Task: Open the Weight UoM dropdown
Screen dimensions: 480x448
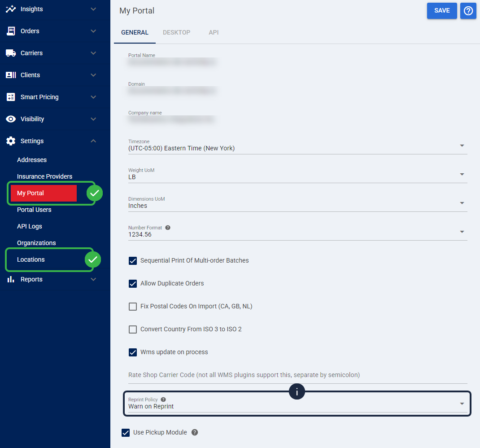Action: click(297, 175)
